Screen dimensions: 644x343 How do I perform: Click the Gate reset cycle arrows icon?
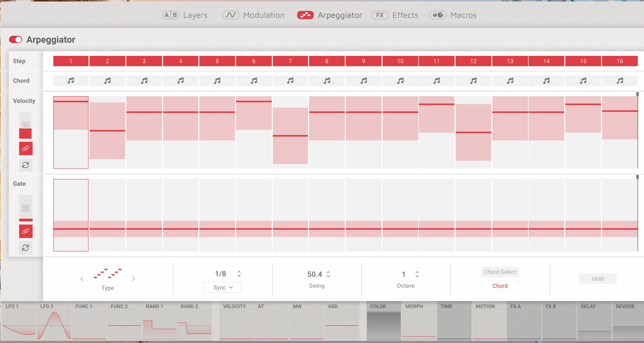coord(26,248)
